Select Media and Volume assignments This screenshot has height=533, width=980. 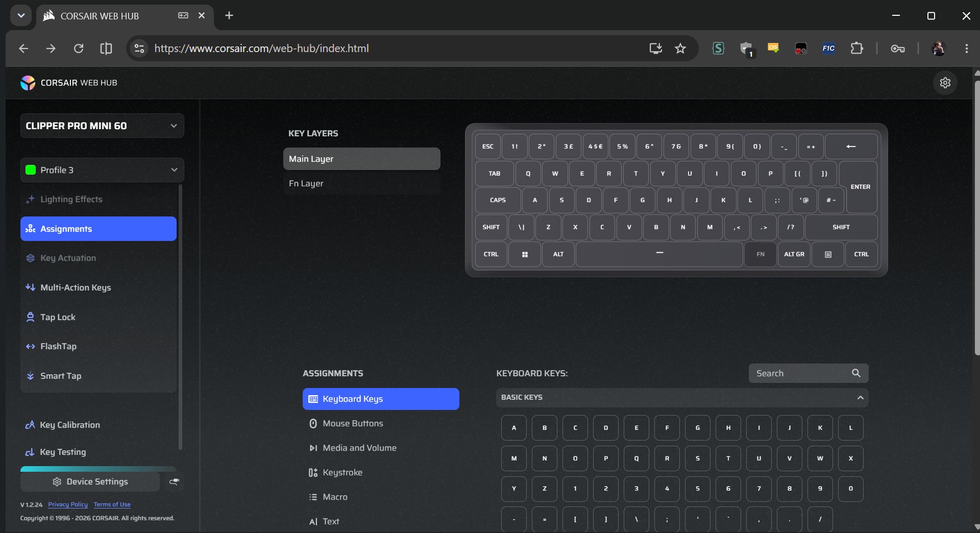(381, 448)
